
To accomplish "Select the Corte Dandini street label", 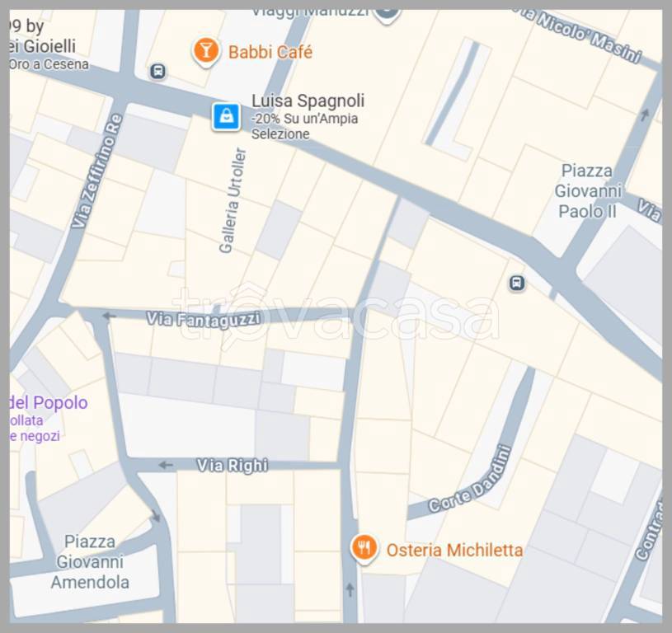I will click(x=470, y=479).
